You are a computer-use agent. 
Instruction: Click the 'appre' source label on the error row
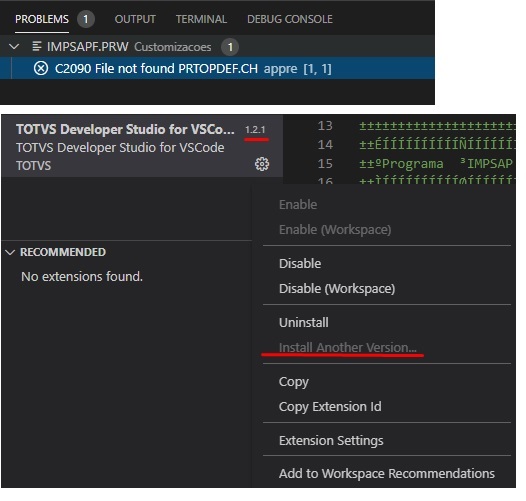coord(280,69)
